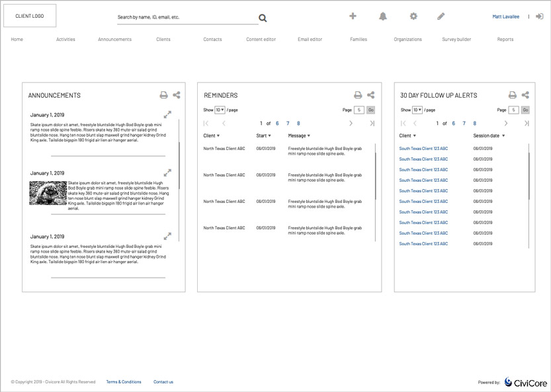Open the Announcements menu item
The width and height of the screenshot is (551, 392).
(x=114, y=40)
